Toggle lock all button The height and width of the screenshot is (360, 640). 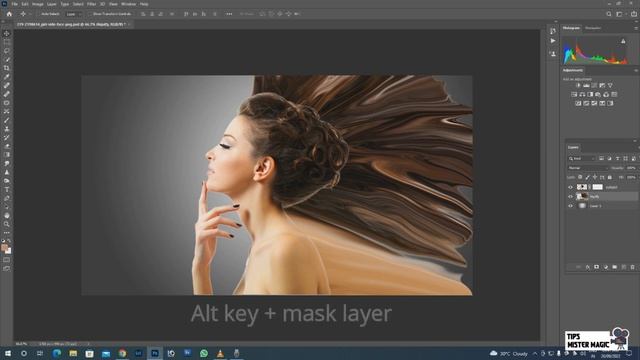(x=610, y=177)
